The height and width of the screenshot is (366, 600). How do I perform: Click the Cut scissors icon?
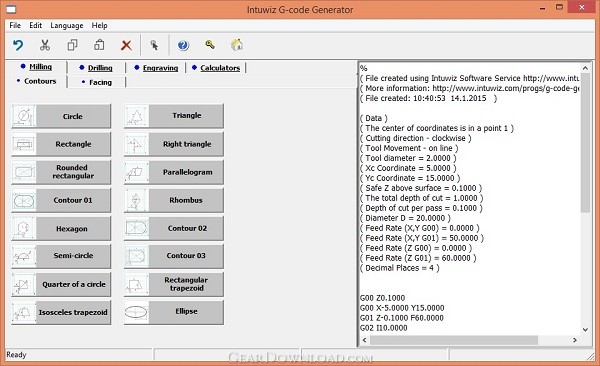click(x=45, y=45)
